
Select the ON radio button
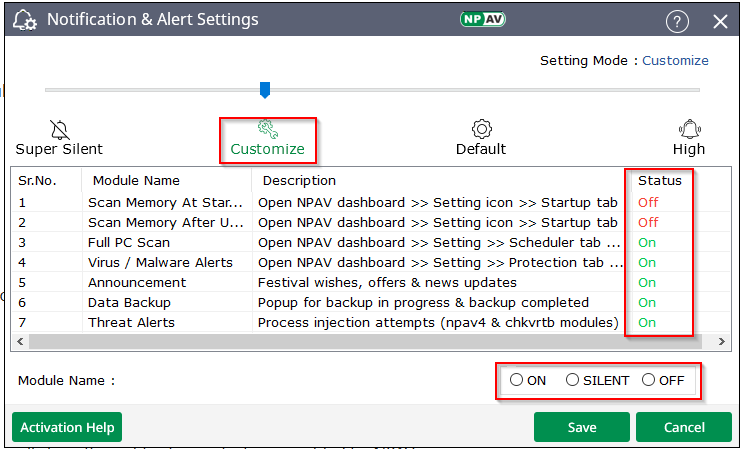coord(516,380)
